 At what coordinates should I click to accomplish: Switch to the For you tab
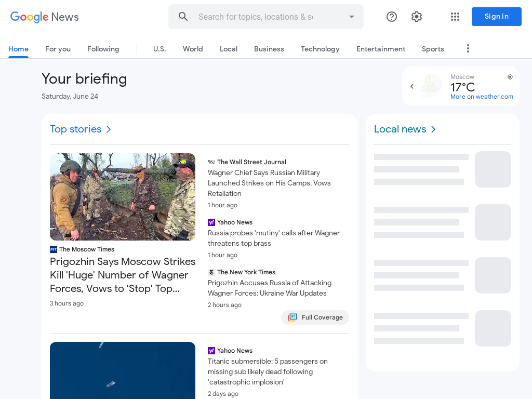pyautogui.click(x=58, y=49)
